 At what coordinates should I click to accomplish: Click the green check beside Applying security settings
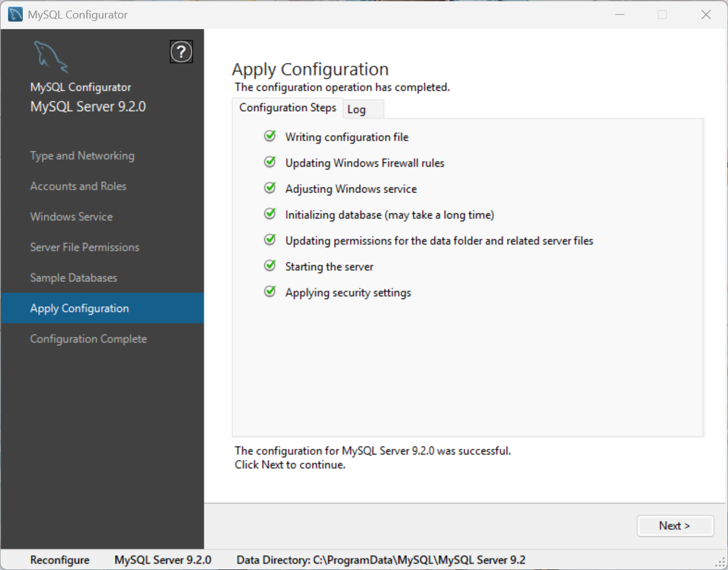click(x=270, y=292)
